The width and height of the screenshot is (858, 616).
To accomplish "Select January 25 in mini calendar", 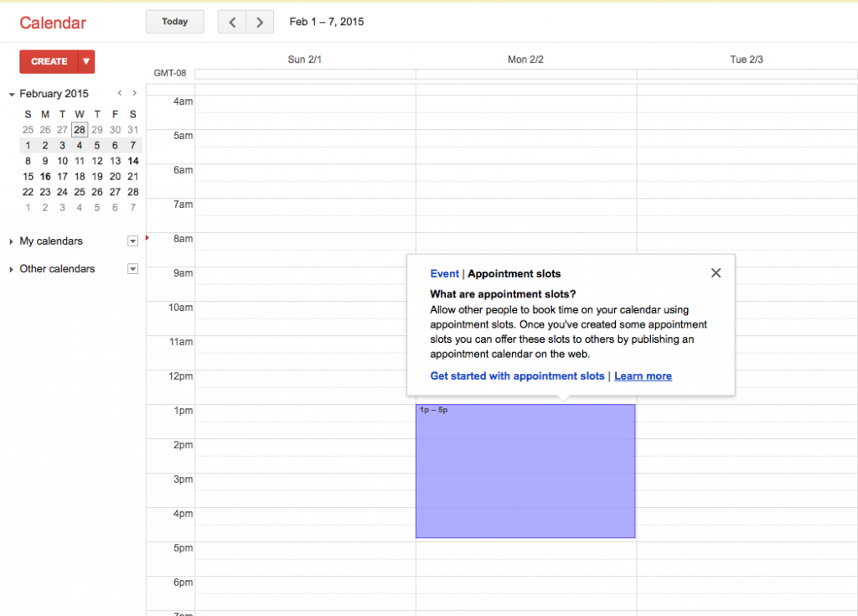I will point(28,130).
